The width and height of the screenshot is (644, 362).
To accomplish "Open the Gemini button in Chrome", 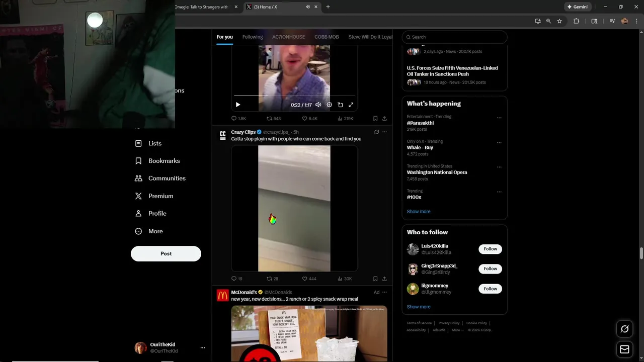I will coord(578,7).
